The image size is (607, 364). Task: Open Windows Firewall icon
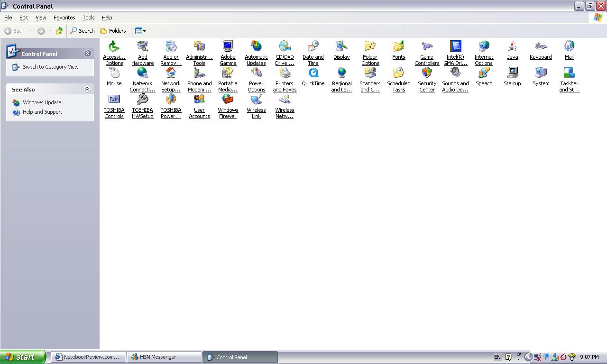point(228,100)
